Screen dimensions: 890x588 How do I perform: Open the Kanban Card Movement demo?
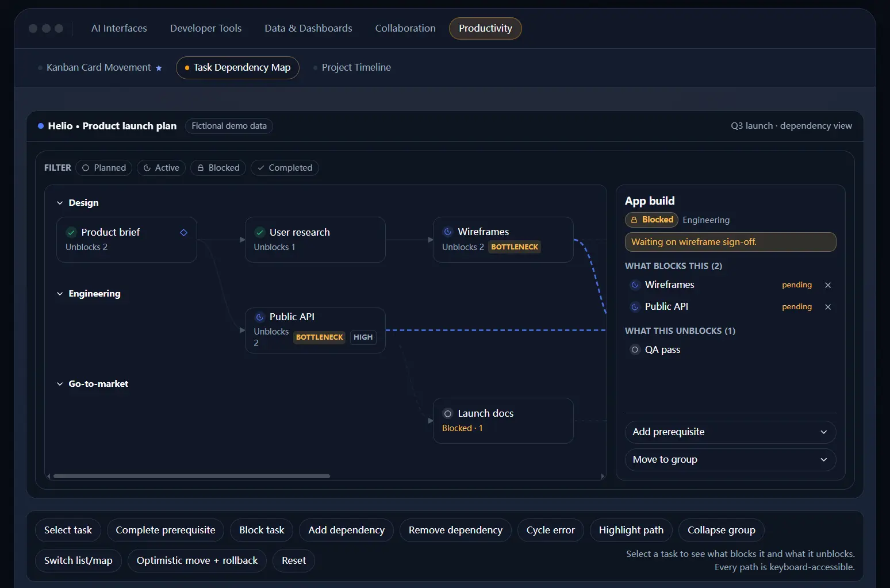[x=99, y=68]
